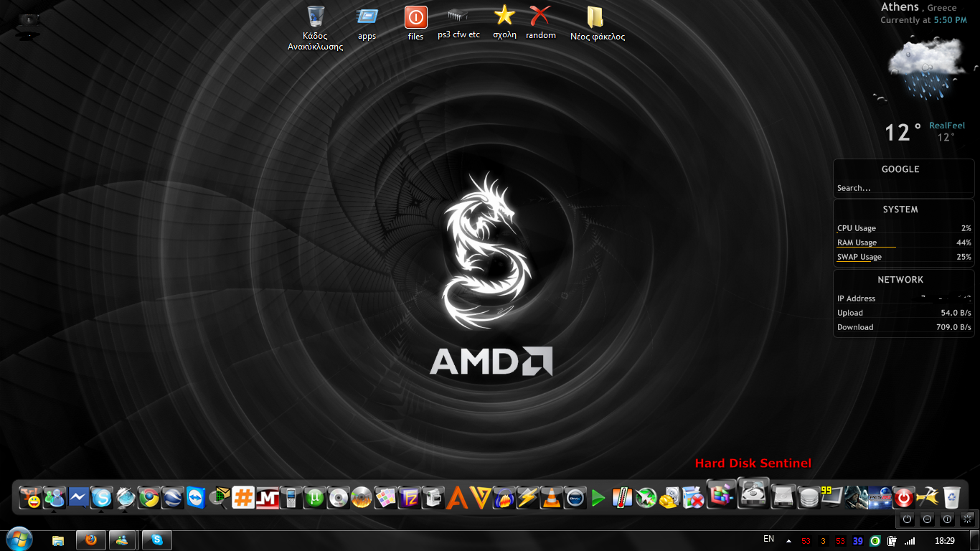Image resolution: width=980 pixels, height=551 pixels.
Task: Open ps3 cfw etc desktop folder
Action: [x=458, y=23]
